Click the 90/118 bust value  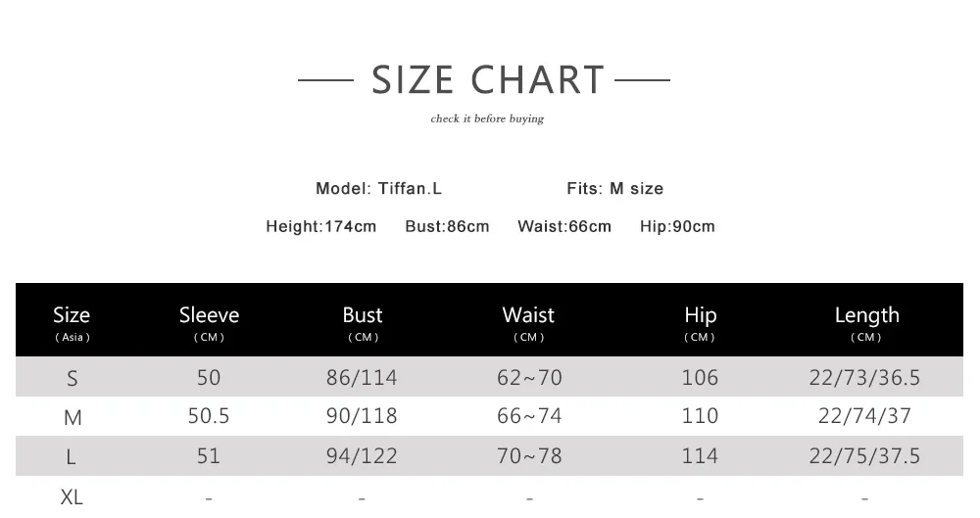coord(362,416)
